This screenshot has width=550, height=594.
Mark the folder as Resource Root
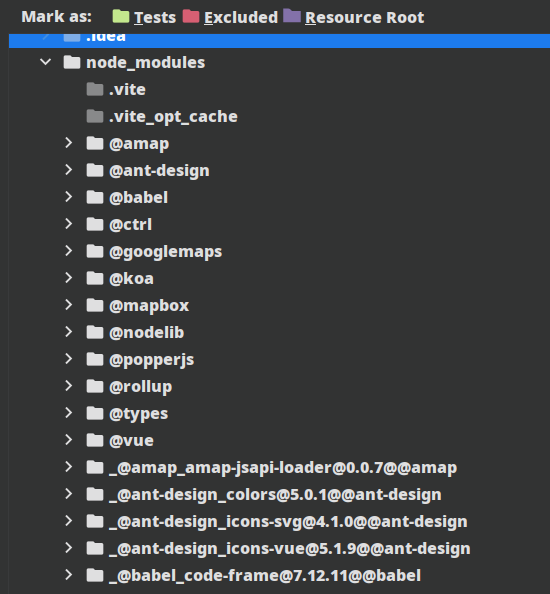click(354, 17)
